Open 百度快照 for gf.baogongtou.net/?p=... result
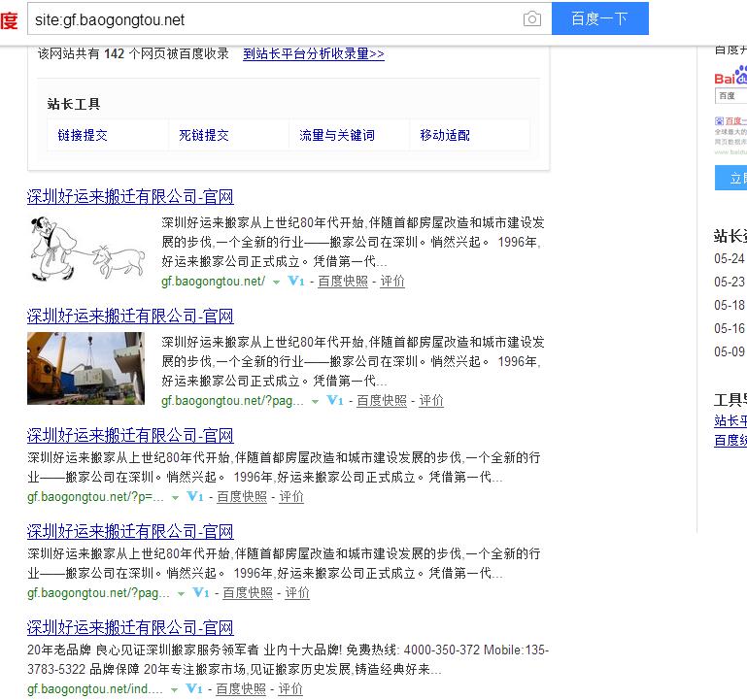The image size is (747, 700). pos(242,497)
